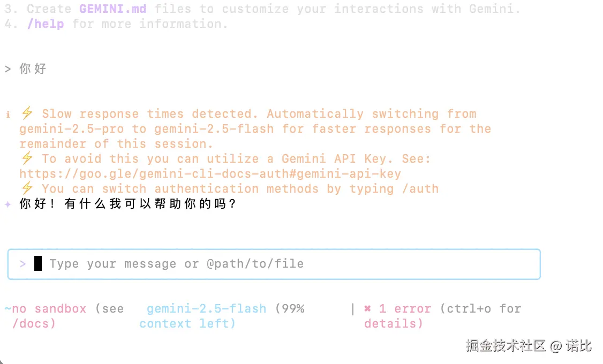This screenshot has height=364, width=603.
Task: Click the 'GEMINI.md' highlighted filename
Action: click(112, 9)
